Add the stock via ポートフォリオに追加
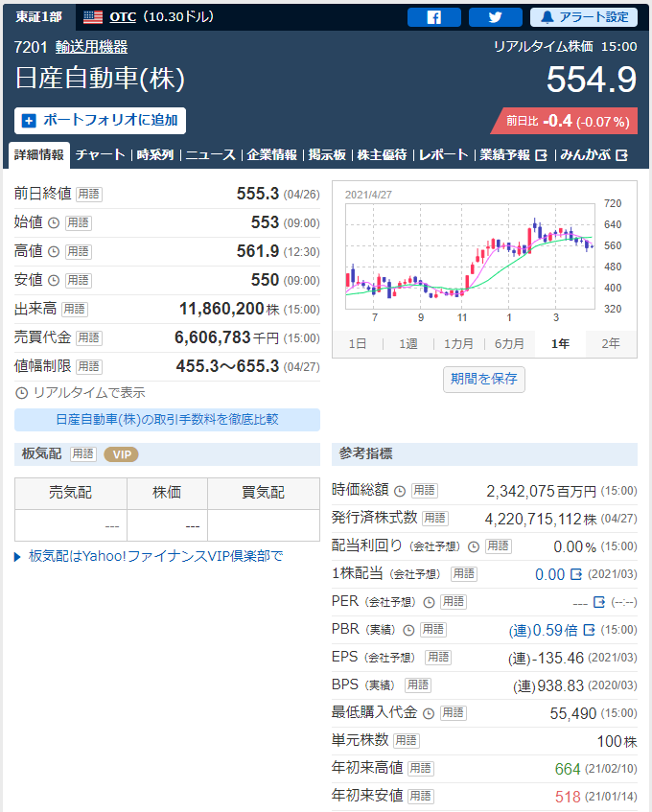This screenshot has height=812, width=652. [x=100, y=121]
